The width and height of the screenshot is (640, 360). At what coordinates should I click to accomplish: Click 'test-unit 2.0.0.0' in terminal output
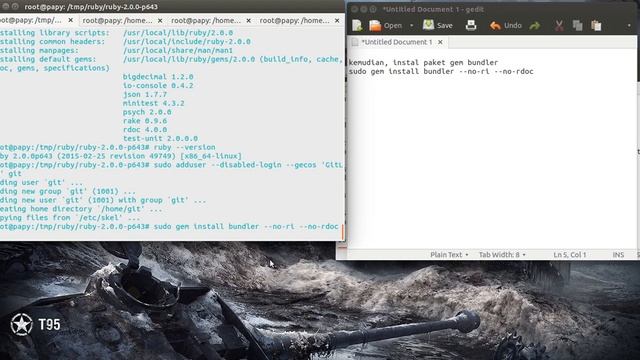click(160, 138)
